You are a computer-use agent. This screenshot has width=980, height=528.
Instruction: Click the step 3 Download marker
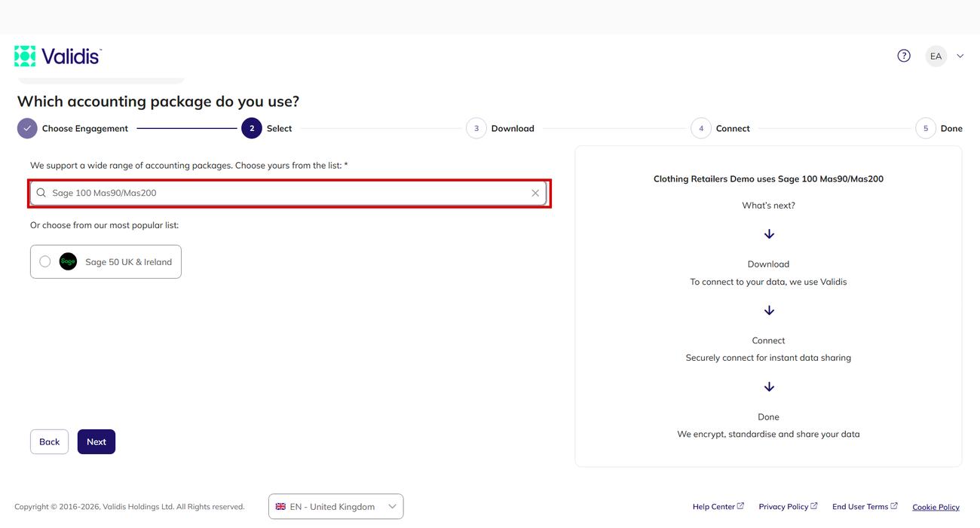coord(476,129)
